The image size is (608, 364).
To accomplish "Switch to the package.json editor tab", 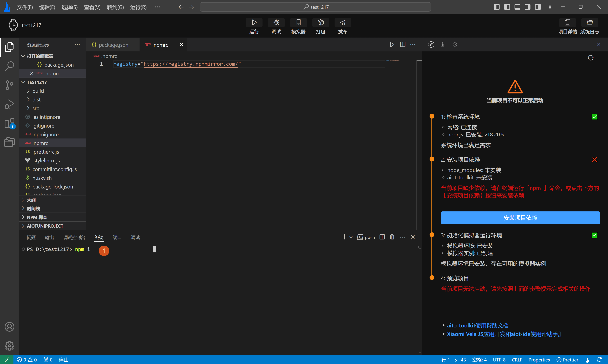I will pos(113,45).
